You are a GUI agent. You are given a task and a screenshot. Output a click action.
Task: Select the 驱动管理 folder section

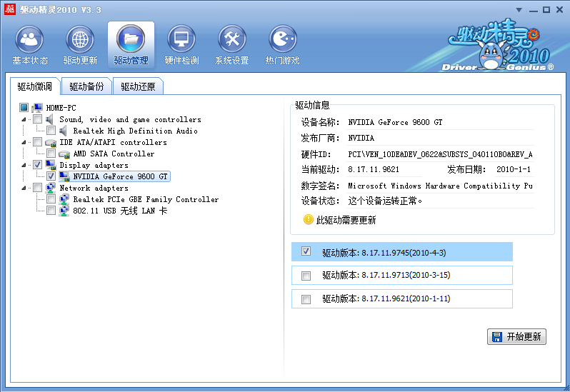click(x=131, y=45)
